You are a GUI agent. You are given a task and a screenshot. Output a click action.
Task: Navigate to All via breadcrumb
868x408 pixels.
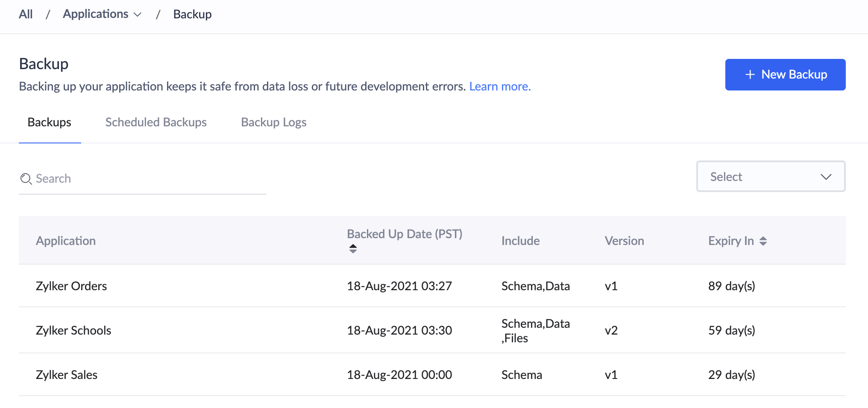tap(25, 14)
